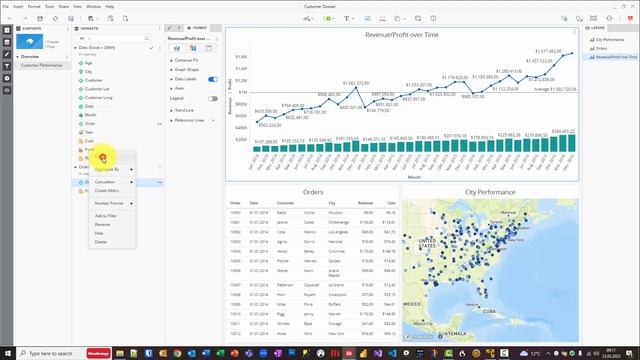The width and height of the screenshot is (640, 360).
Task: Click the search icon in Datasets panel
Action: click(147, 38)
